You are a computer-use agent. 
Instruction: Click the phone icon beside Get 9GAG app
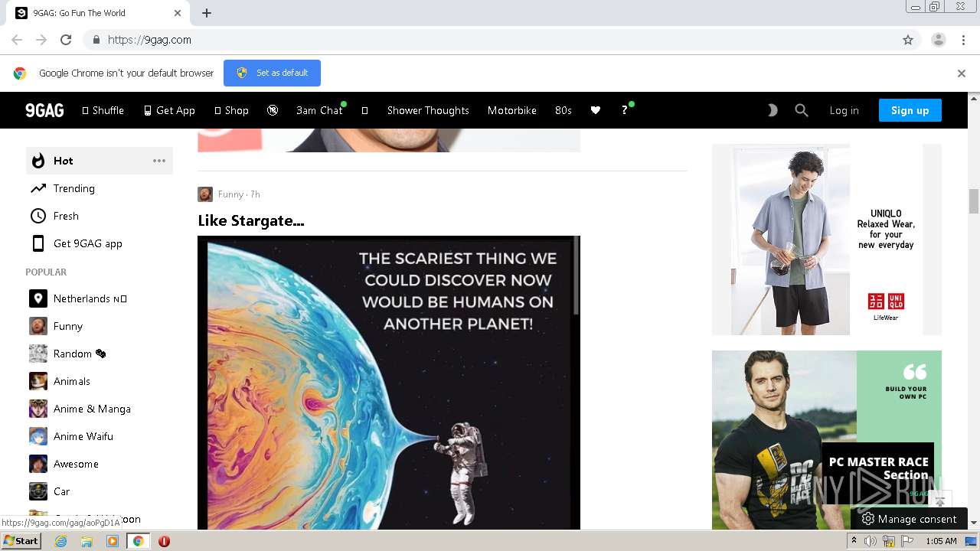[x=38, y=243]
